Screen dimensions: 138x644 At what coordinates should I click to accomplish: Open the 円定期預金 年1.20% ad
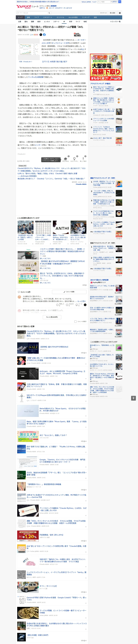[28, 536]
